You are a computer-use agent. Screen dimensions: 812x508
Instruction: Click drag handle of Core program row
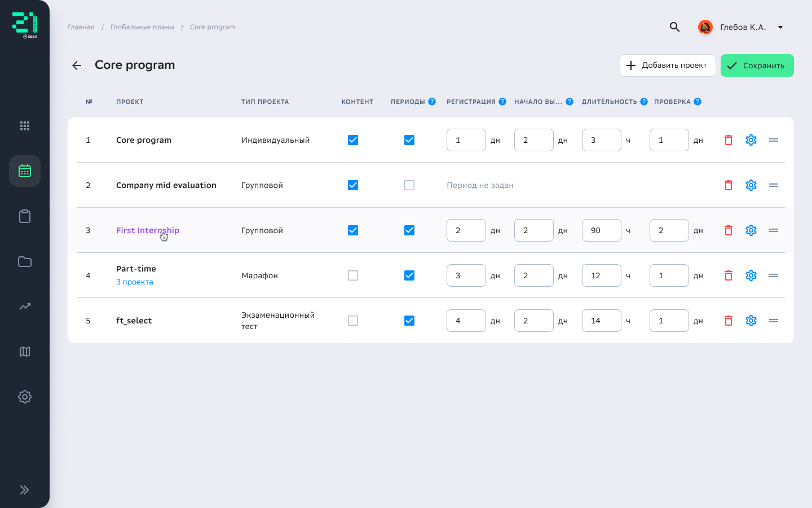pyautogui.click(x=774, y=140)
